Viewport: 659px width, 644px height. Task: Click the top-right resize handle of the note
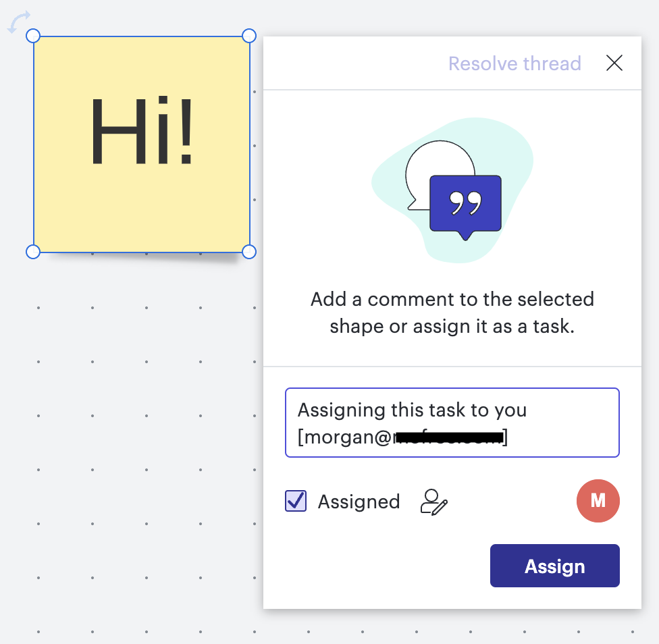pos(249,36)
